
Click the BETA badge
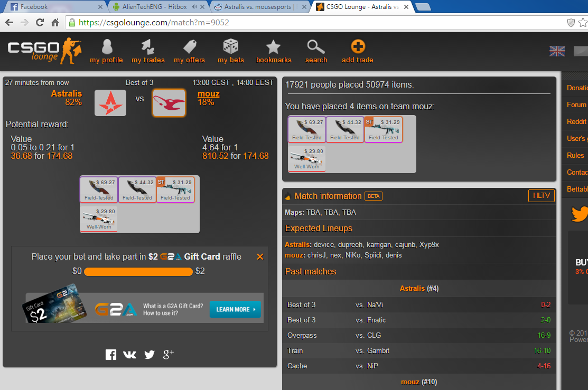[374, 196]
